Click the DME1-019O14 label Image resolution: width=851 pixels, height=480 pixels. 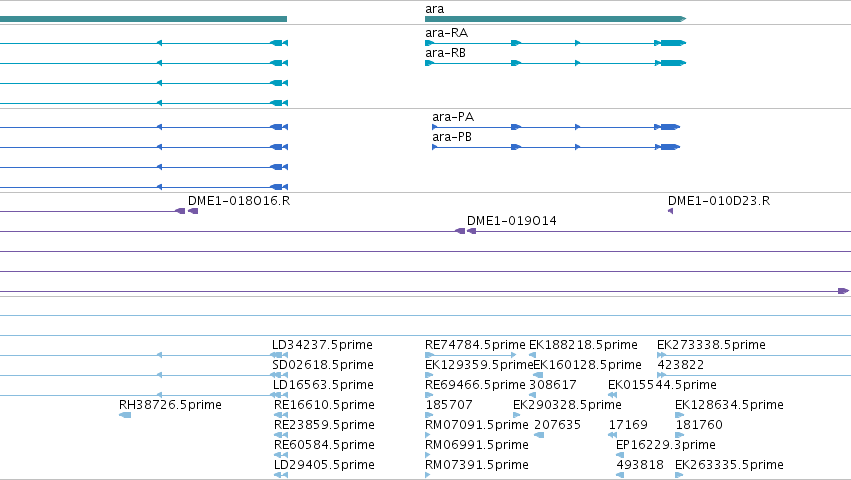(x=512, y=220)
